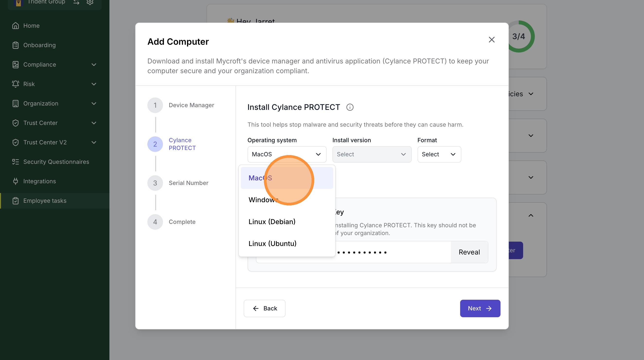Click the Trust Center V2 shield icon
This screenshot has width=644, height=360.
[x=16, y=142]
